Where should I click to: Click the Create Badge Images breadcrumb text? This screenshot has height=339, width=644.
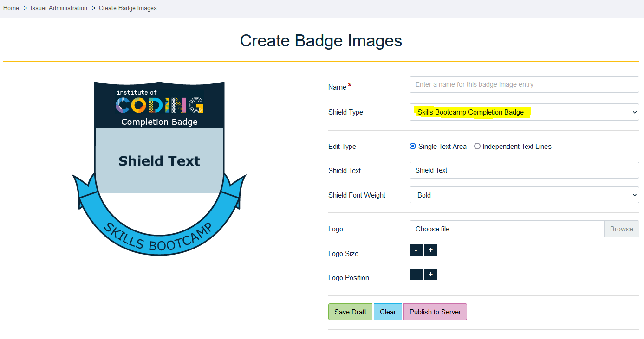pos(128,8)
